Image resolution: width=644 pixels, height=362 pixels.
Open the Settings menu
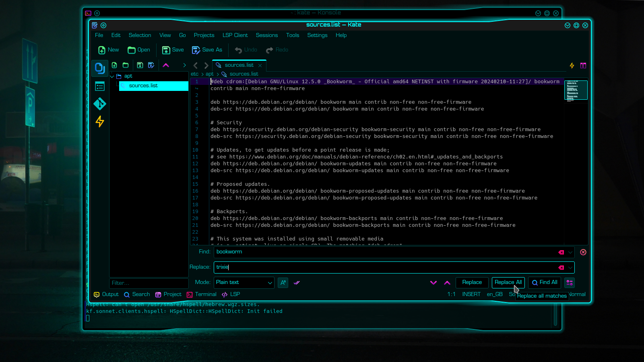(317, 35)
